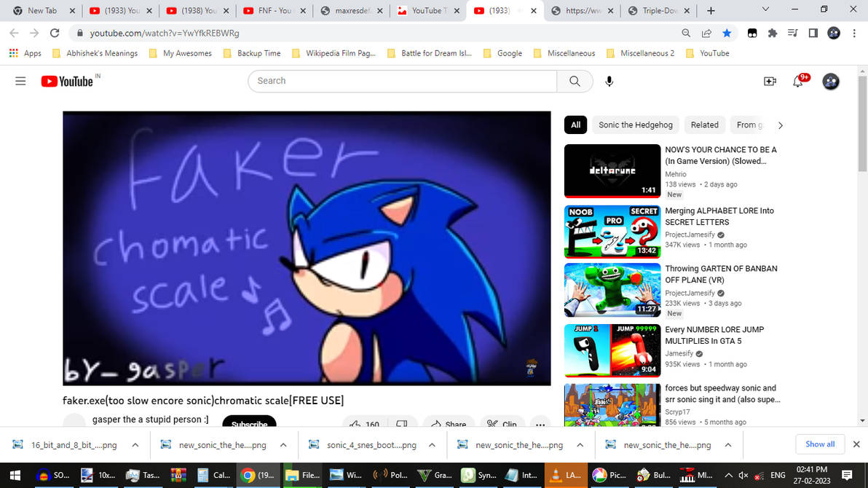Screen dimensions: 868x488
Task: Open Chrome tab search dropdown
Action: click(765, 9)
